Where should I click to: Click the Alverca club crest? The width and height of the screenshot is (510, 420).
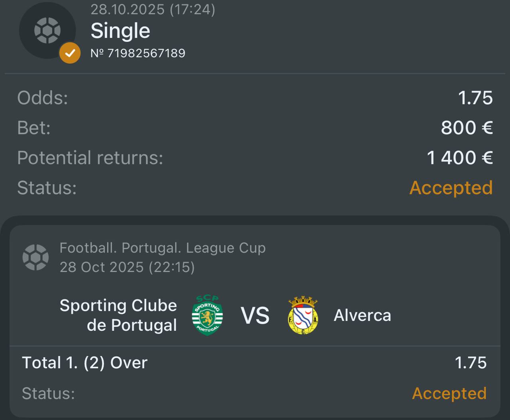[x=303, y=315]
